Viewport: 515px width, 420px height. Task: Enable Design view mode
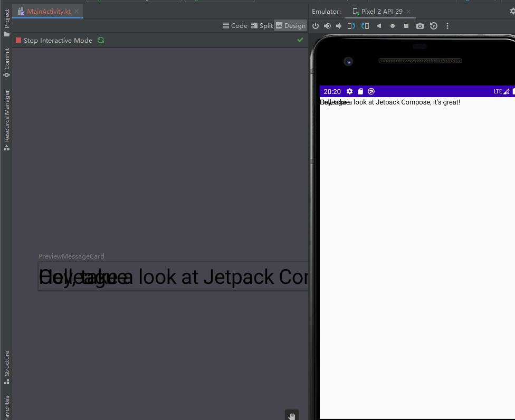coord(290,25)
